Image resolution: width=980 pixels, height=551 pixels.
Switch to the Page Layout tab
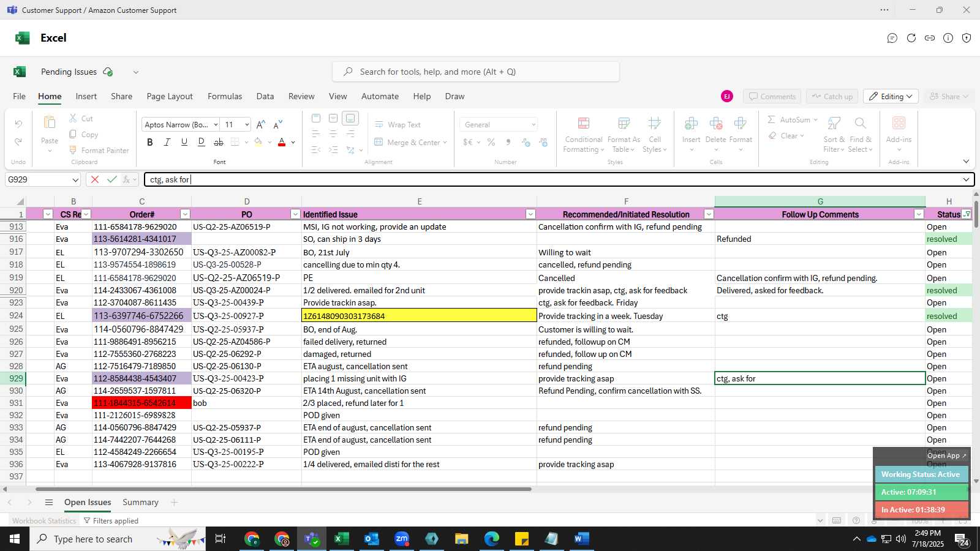tap(170, 96)
